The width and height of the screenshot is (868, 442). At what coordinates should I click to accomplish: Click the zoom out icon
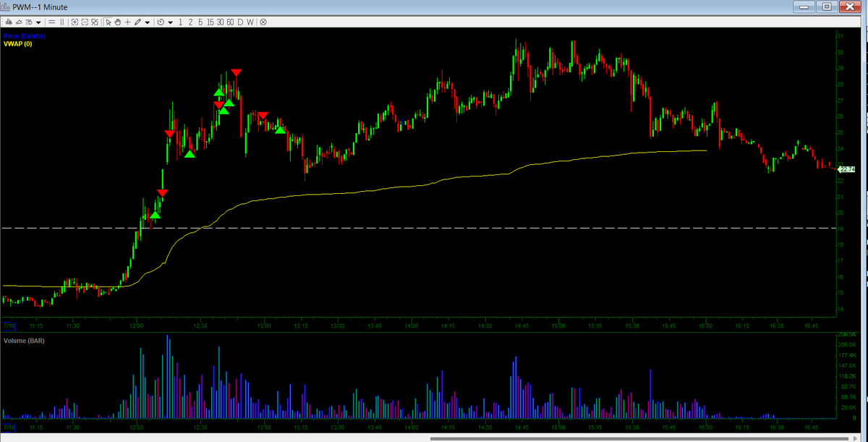point(85,22)
